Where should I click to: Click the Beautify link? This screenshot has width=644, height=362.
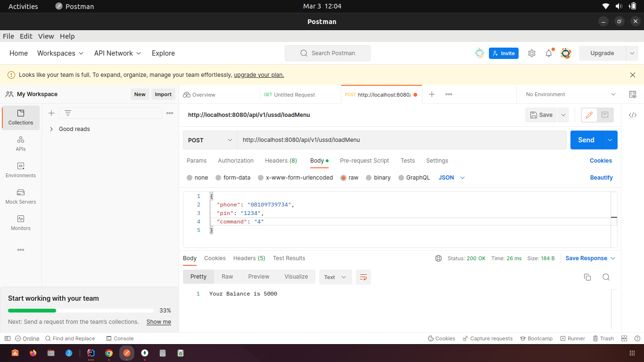point(602,177)
